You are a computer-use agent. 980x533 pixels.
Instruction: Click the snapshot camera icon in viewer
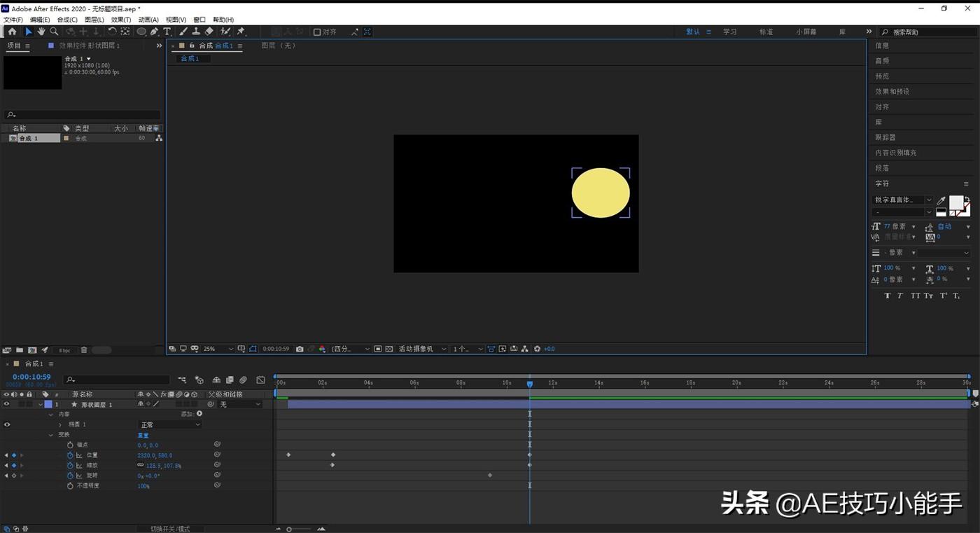(x=300, y=349)
